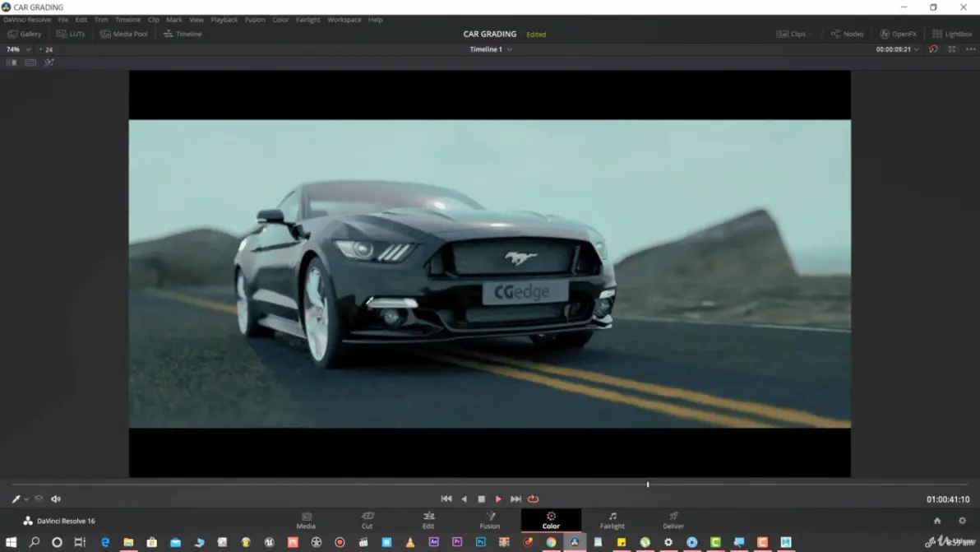Open the LUTs panel
The image size is (980, 552).
(70, 34)
